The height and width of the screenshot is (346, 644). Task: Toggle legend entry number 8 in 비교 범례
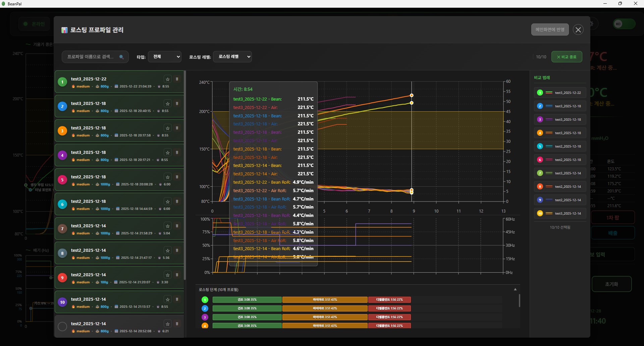pyautogui.click(x=560, y=186)
